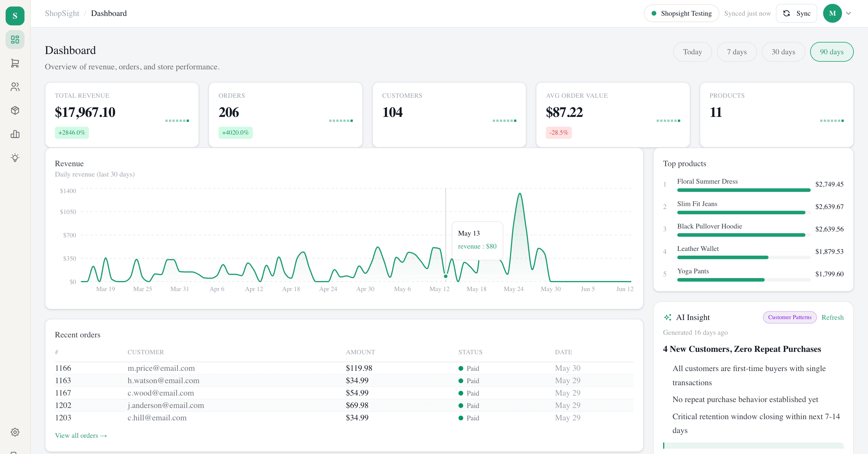Click the Total Revenue card

[x=122, y=115]
